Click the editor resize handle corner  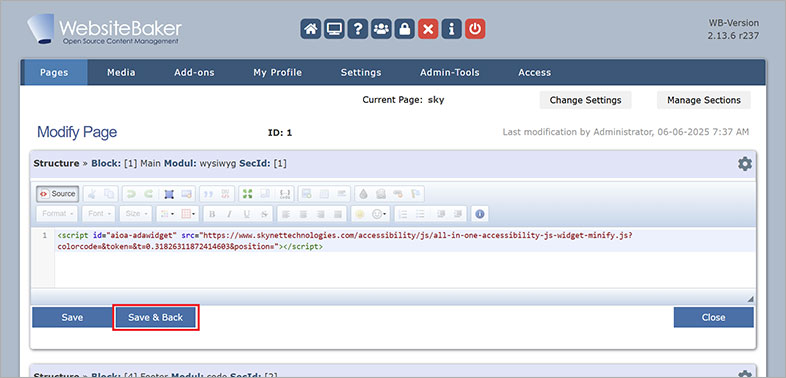point(750,298)
